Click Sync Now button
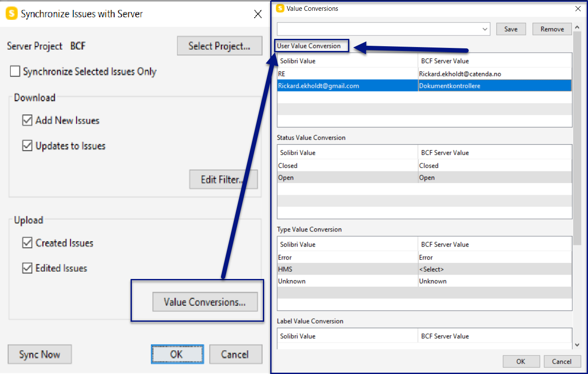The image size is (588, 374). (x=40, y=355)
